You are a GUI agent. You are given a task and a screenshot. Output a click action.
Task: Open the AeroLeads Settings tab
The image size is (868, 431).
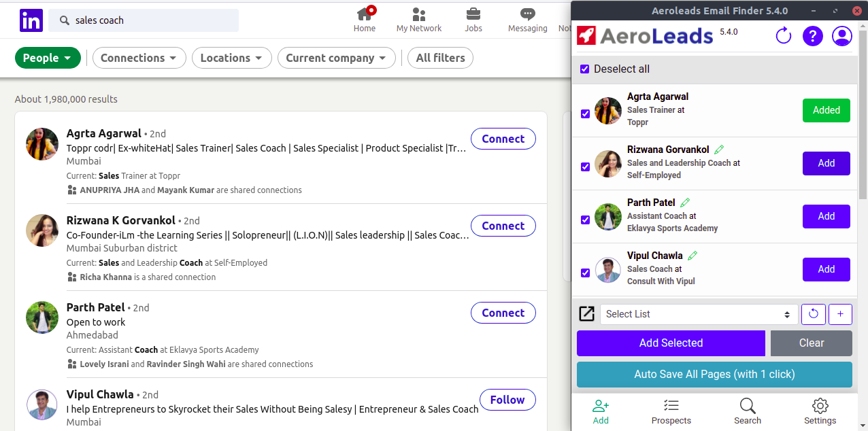820,412
